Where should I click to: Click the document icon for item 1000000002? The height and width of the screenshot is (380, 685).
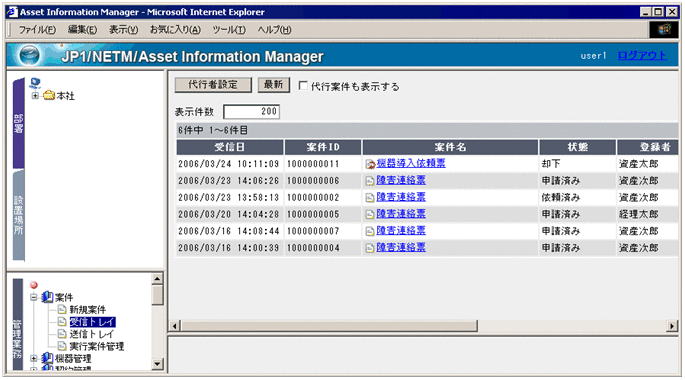370,198
